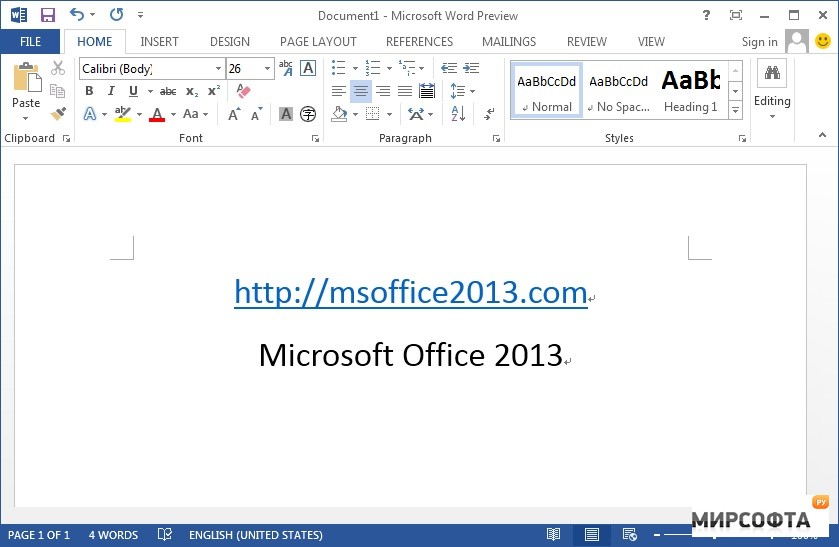Open Word Help question mark

[x=706, y=15]
